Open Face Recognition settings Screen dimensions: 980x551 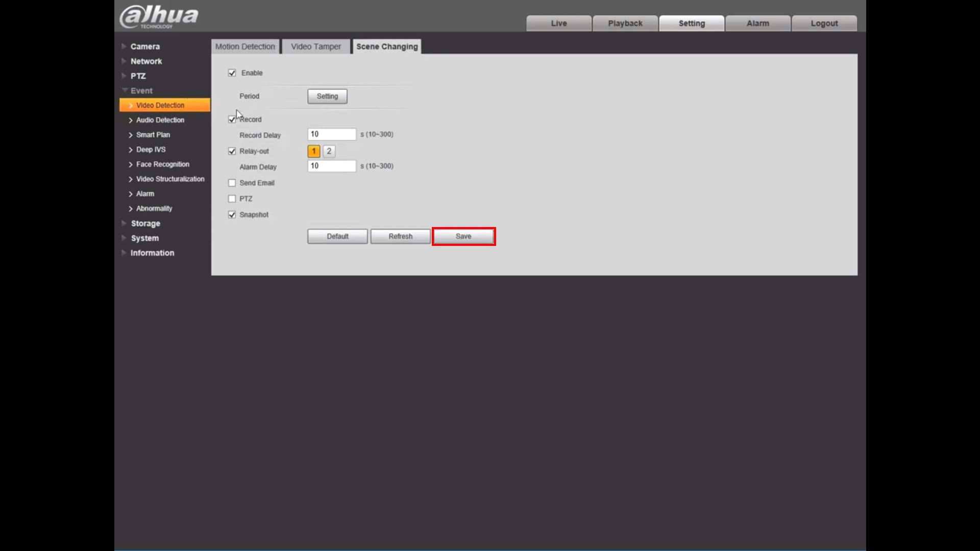coord(162,164)
